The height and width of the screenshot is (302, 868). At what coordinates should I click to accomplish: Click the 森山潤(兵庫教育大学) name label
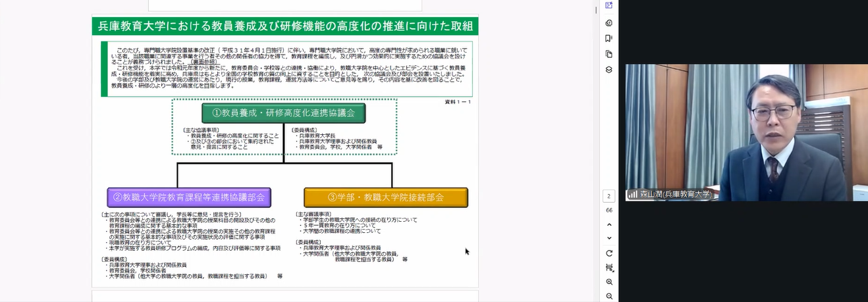pyautogui.click(x=675, y=194)
